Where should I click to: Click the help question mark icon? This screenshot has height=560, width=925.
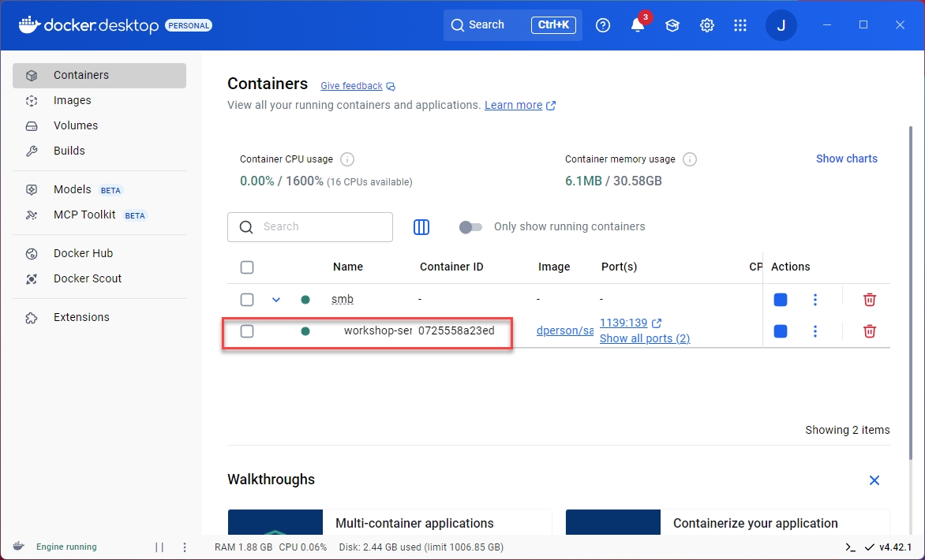pyautogui.click(x=603, y=25)
